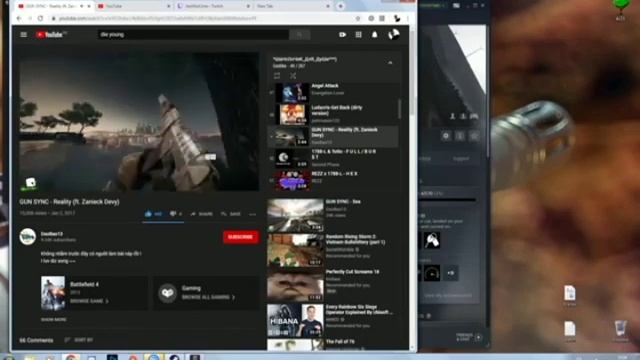The image size is (640, 360).
Task: Click the YouTube search field containing 'die young'
Action: coord(193,35)
